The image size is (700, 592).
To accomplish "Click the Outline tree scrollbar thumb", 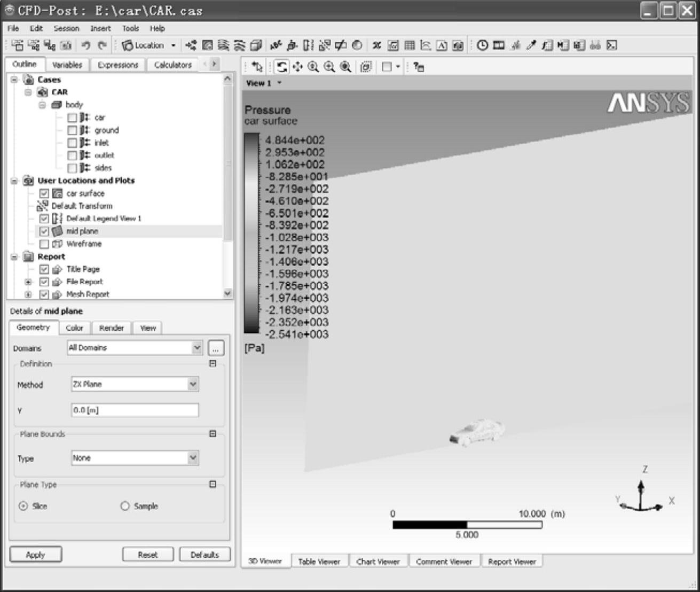I will tap(228, 163).
